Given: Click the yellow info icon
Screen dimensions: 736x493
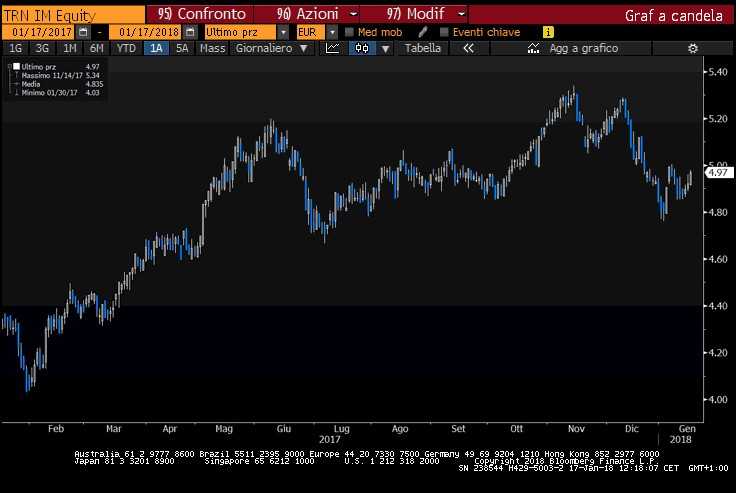Looking at the screenshot, I should [x=548, y=32].
